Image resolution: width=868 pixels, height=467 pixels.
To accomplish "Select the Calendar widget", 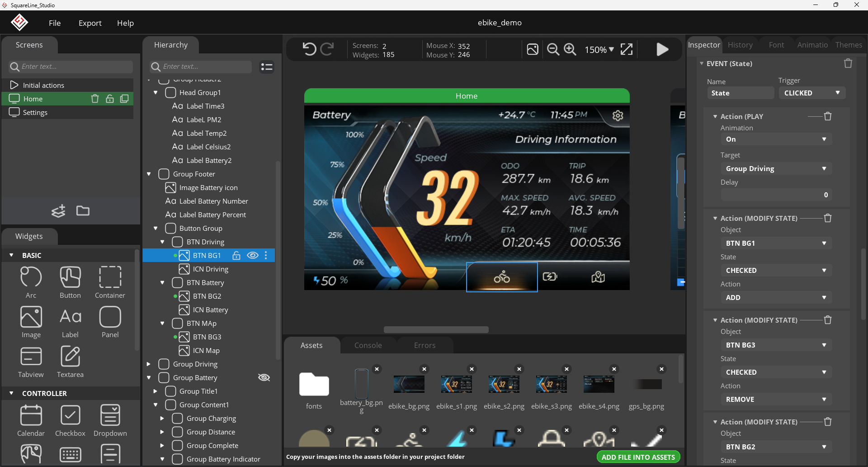I will [x=31, y=420].
